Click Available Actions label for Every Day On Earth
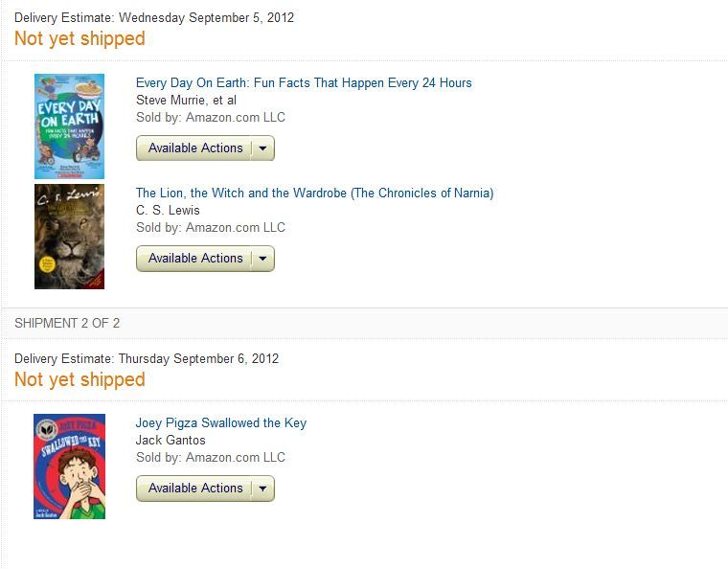This screenshot has height=569, width=728. [194, 148]
